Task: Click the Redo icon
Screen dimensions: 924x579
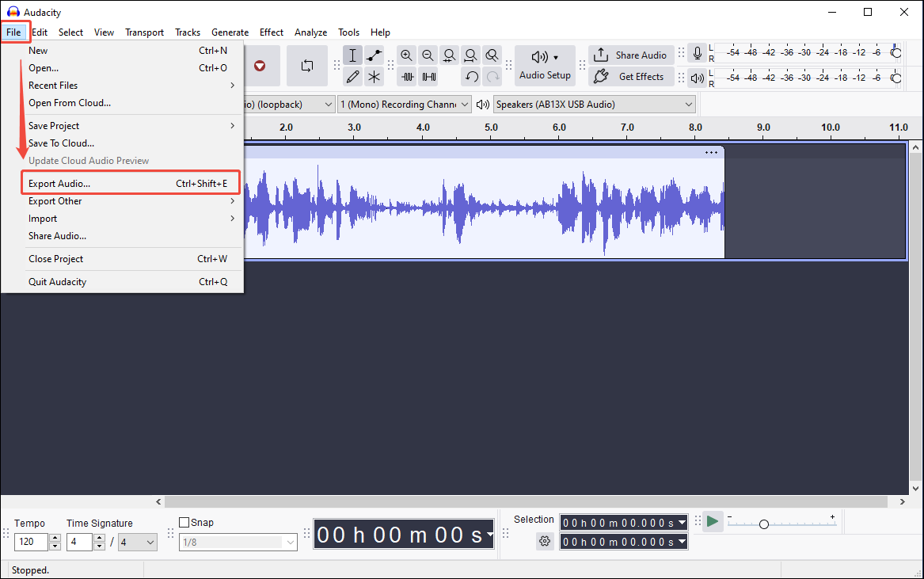Action: click(x=492, y=77)
